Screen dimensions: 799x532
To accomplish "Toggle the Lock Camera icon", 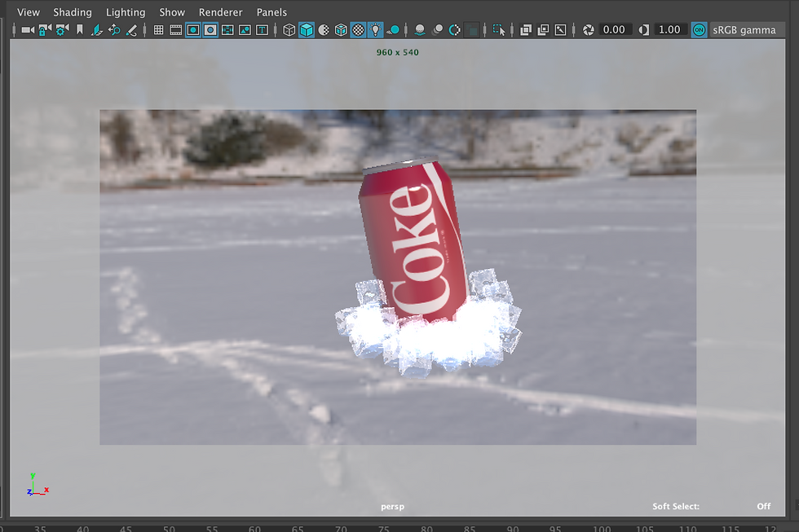I will (x=45, y=30).
